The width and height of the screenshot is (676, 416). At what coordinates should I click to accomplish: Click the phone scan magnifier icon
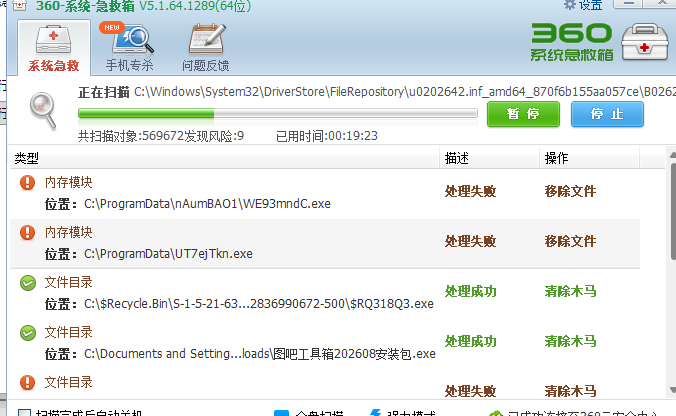coord(132,40)
